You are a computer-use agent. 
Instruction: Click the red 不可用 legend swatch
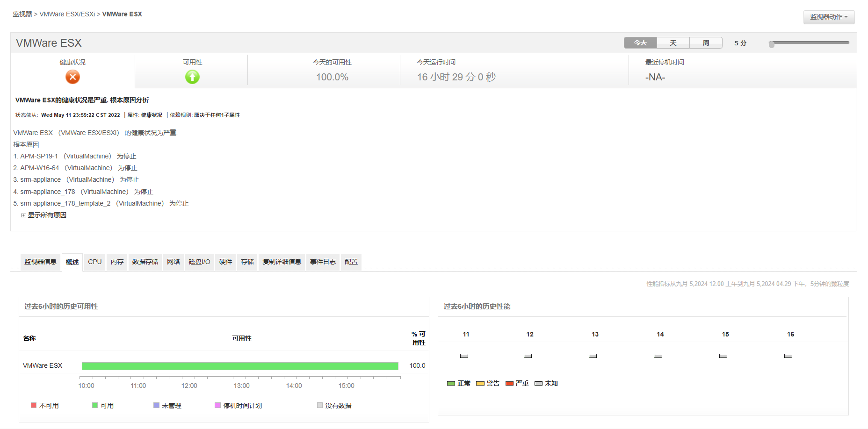tap(34, 405)
